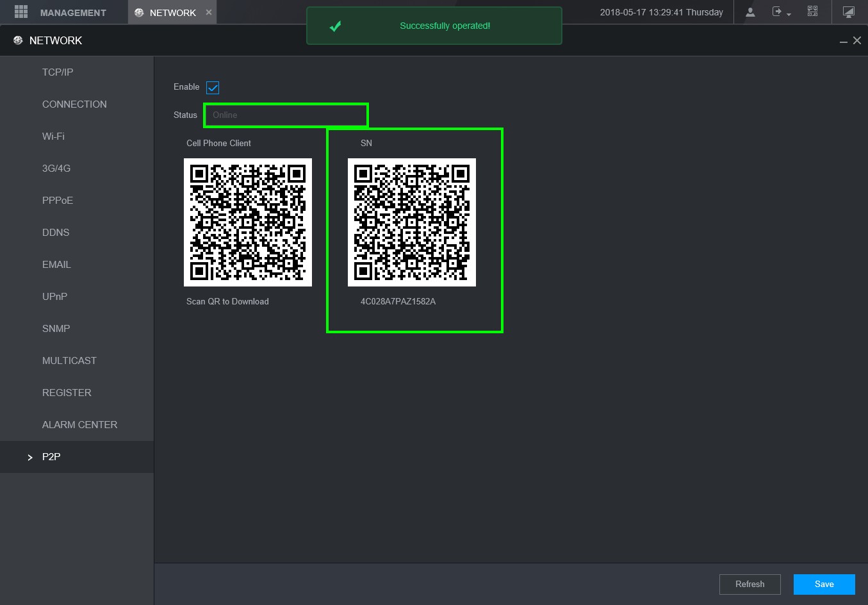
Task: Click the QR code icon in top bar
Action: coord(812,12)
